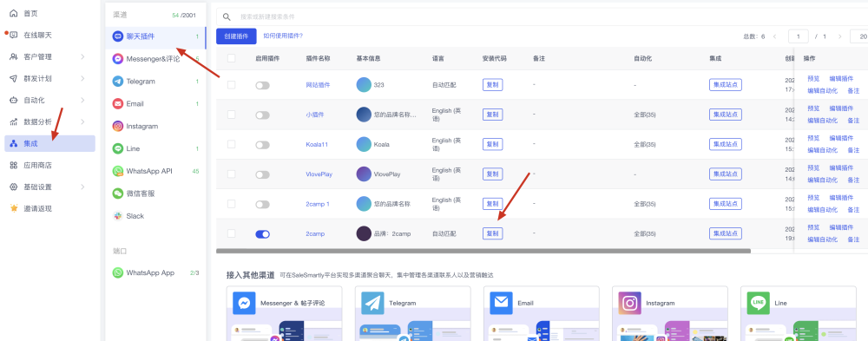This screenshot has width=868, height=341.
Task: Enable the VlovePlay plugin switch
Action: point(262,174)
